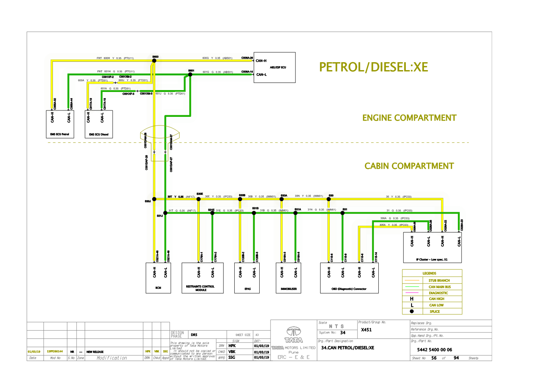Image resolution: width=555 pixels, height=392 pixels.
Task: Click the CAN-L pin of ABS/ESP ECU
Action: click(x=261, y=75)
